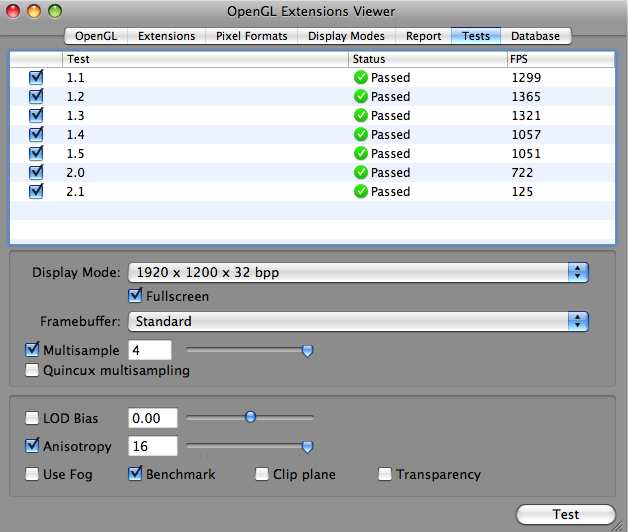Click the green Passed icon for test 1.1
The width and height of the screenshot is (628, 532).
click(361, 77)
